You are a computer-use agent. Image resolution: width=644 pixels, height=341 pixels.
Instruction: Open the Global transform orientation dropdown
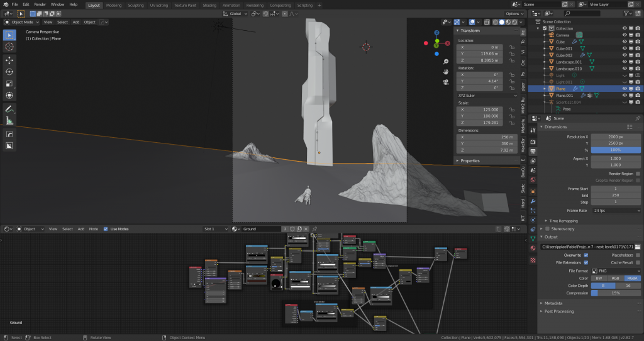[x=235, y=14]
